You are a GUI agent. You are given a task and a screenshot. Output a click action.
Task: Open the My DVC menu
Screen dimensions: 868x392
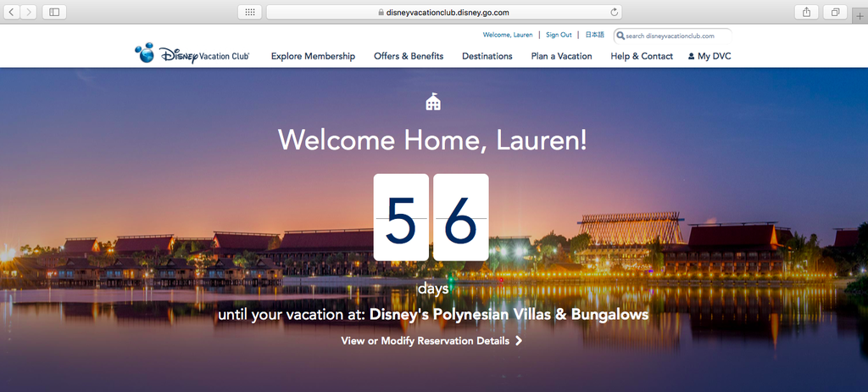(714, 56)
